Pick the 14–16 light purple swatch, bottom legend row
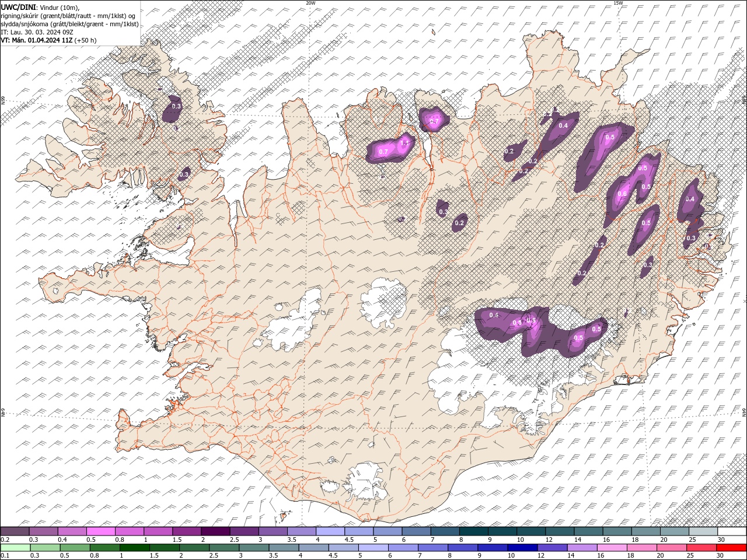The height and width of the screenshot is (560, 747). (x=582, y=547)
